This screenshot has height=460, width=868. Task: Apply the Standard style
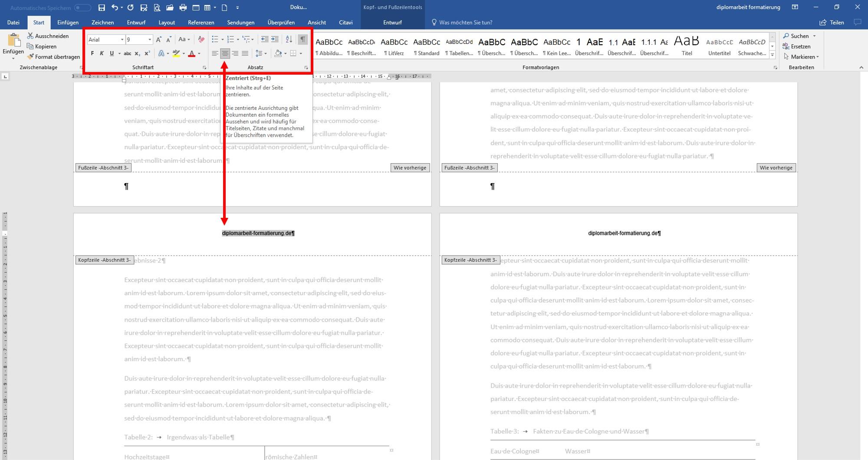pos(427,46)
